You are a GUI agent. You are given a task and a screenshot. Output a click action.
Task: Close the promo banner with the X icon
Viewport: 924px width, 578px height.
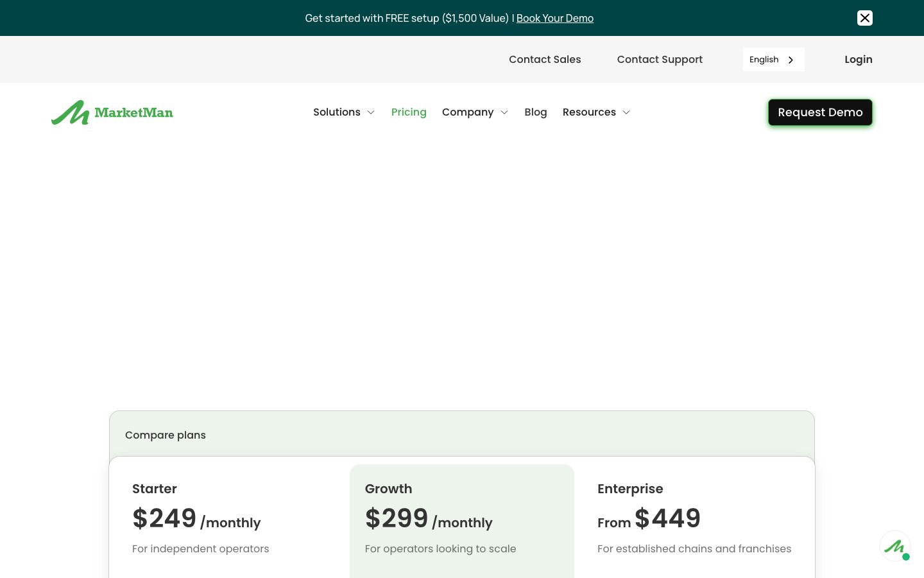[865, 18]
